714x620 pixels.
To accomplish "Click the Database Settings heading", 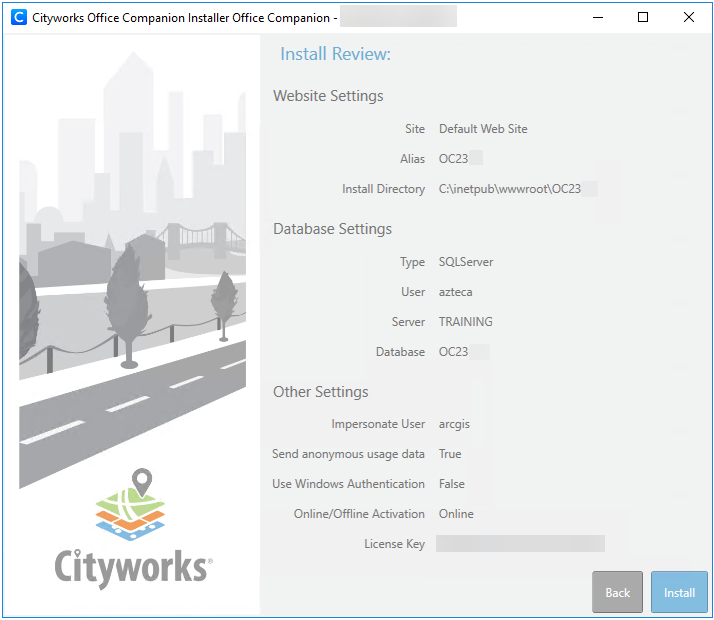I will pyautogui.click(x=332, y=229).
